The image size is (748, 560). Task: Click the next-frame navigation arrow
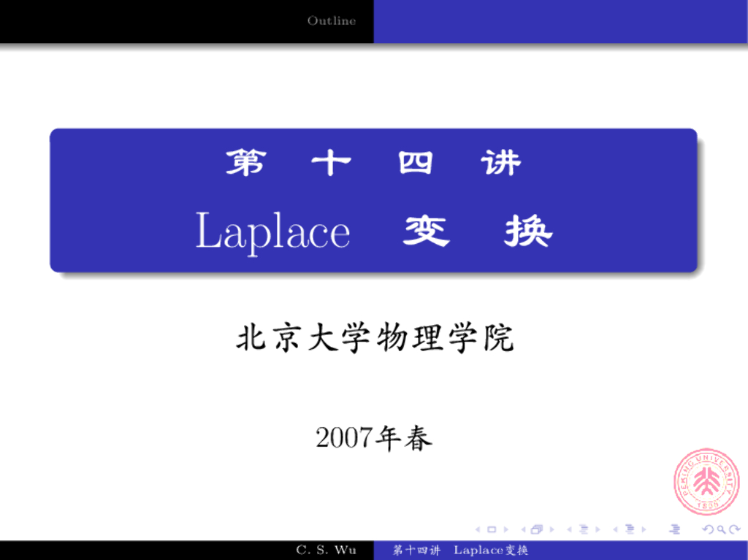pyautogui.click(x=551, y=529)
